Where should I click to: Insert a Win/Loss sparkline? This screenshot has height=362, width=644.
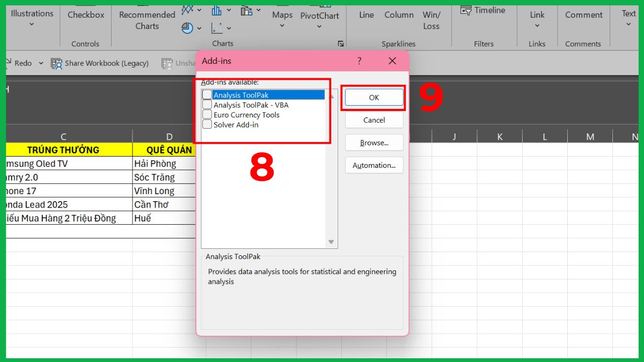pos(431,20)
